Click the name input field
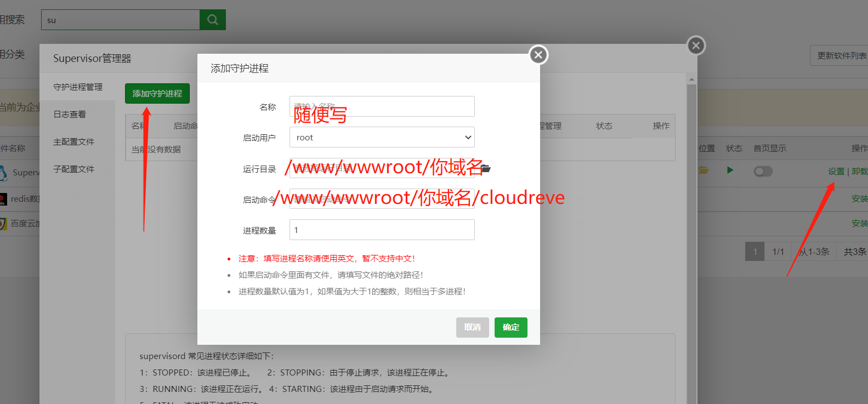 [x=382, y=106]
